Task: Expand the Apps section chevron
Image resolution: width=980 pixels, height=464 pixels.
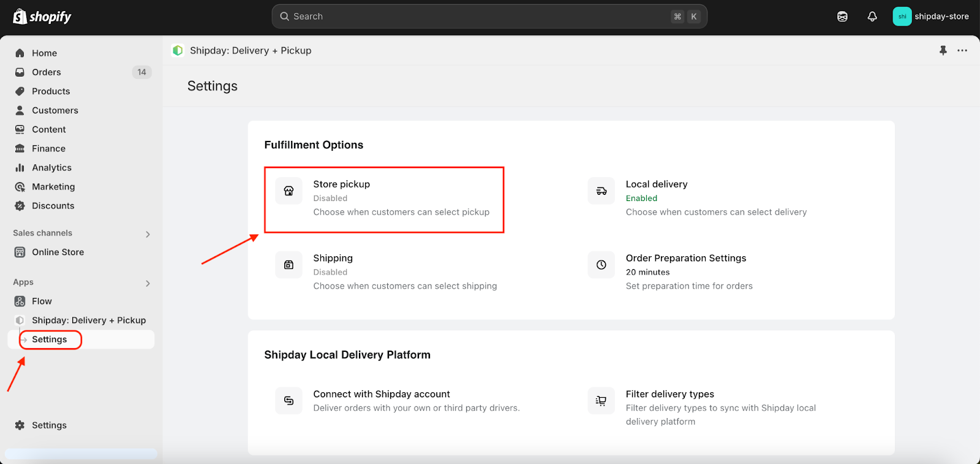Action: 148,283
